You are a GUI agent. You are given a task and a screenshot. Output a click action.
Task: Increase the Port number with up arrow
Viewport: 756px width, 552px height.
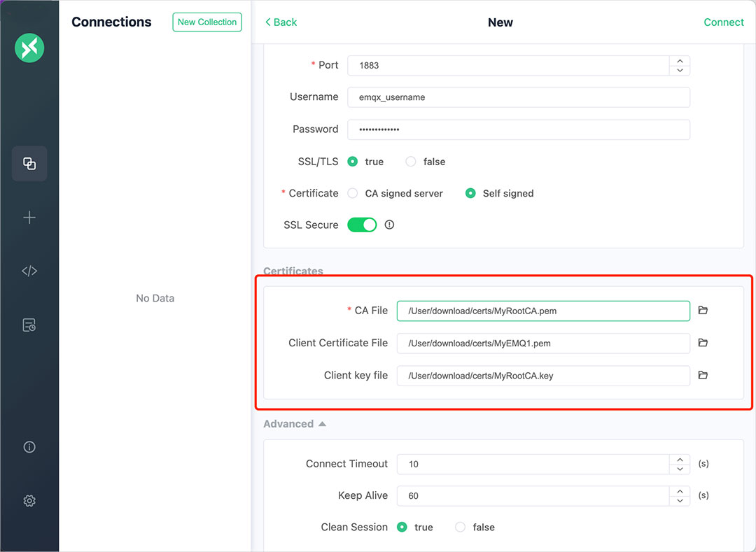point(680,61)
